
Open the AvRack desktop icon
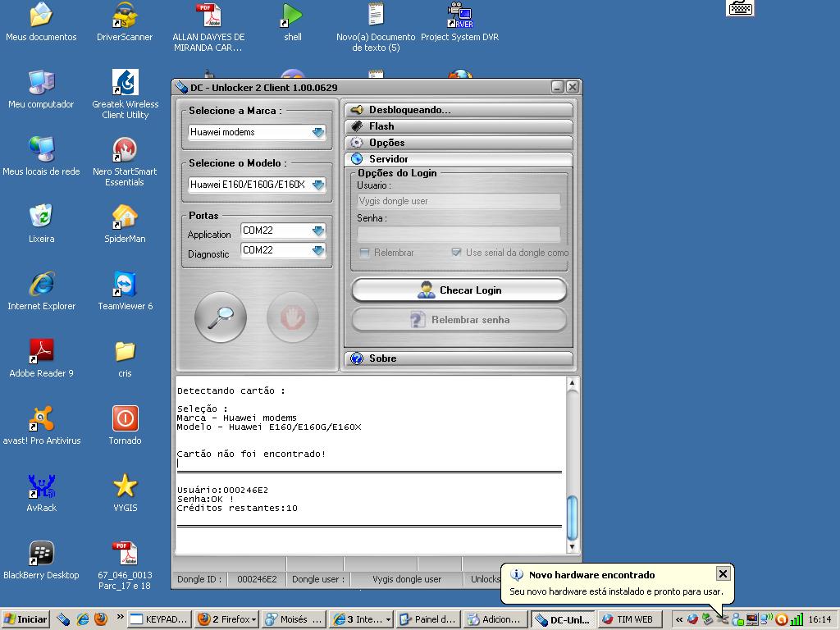(x=41, y=486)
